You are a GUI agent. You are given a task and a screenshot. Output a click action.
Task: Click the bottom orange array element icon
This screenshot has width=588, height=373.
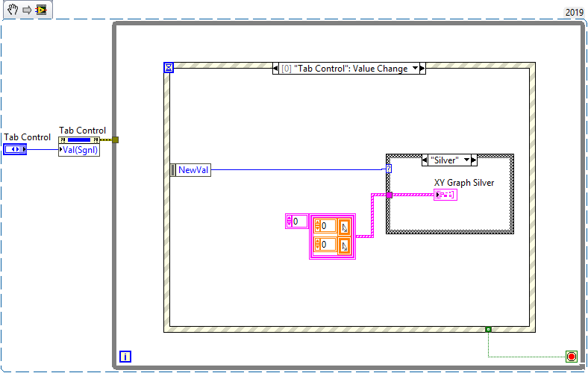(x=344, y=246)
